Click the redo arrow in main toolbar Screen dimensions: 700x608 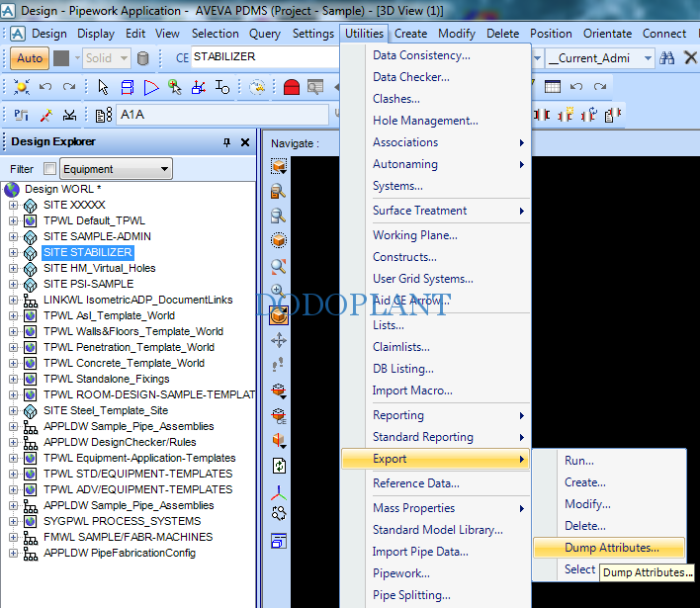tap(69, 87)
